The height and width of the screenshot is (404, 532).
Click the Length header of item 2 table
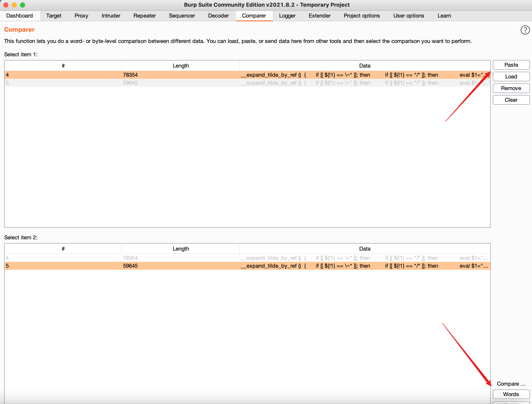pos(181,249)
